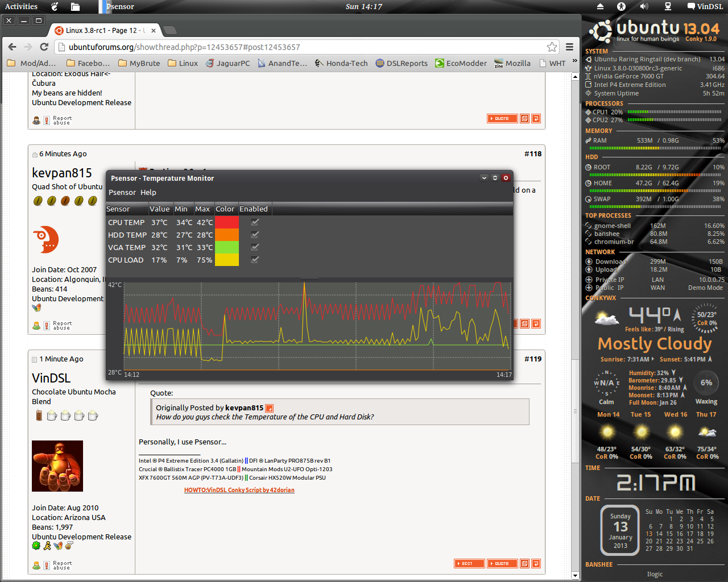Open the AnandTe... bookmark

click(282, 63)
